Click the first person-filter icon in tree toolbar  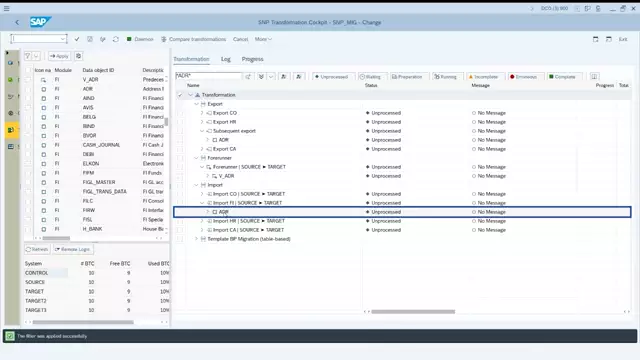(x=284, y=76)
